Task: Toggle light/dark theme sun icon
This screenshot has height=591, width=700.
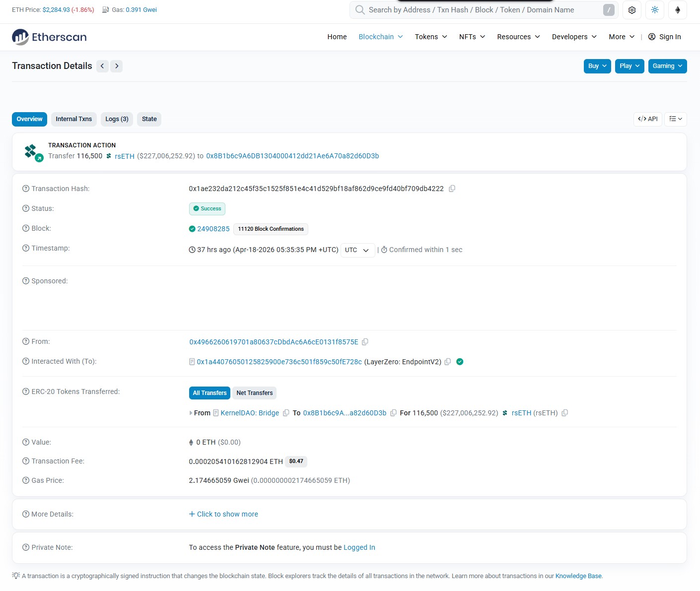Action: point(655,10)
